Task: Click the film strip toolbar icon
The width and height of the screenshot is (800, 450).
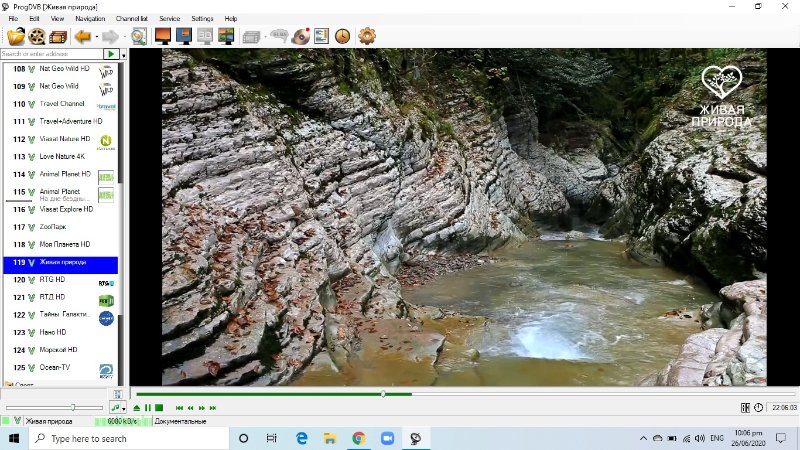Action: (x=58, y=36)
